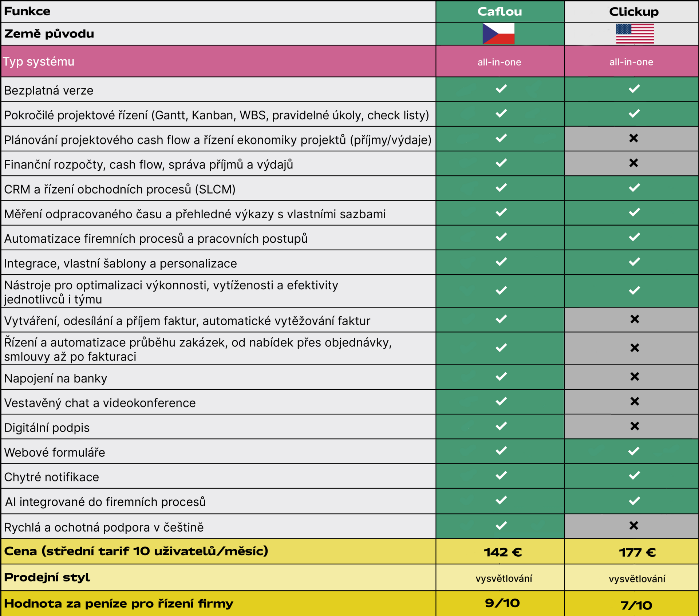Click the Clickup column header
This screenshot has height=616, width=699.
[x=633, y=12]
